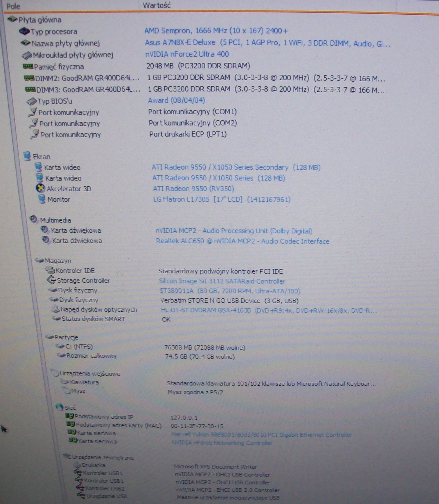439x504 pixels.
Task: Open the nVIDIA MCP2 Audio Processing Unit link
Action: [x=234, y=231]
